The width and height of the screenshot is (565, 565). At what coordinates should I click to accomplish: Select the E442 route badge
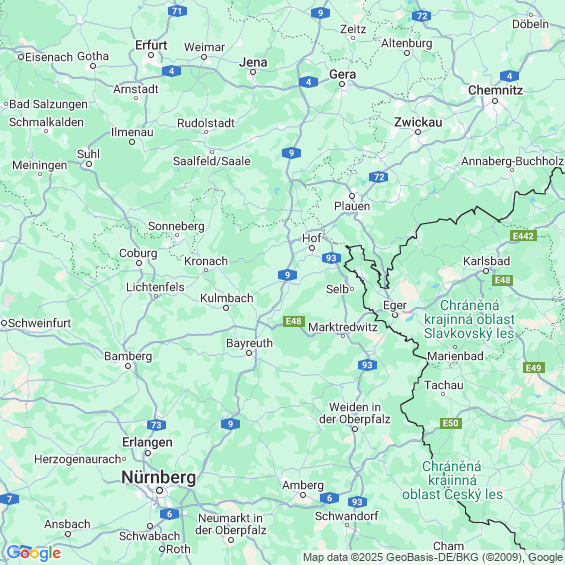(523, 236)
